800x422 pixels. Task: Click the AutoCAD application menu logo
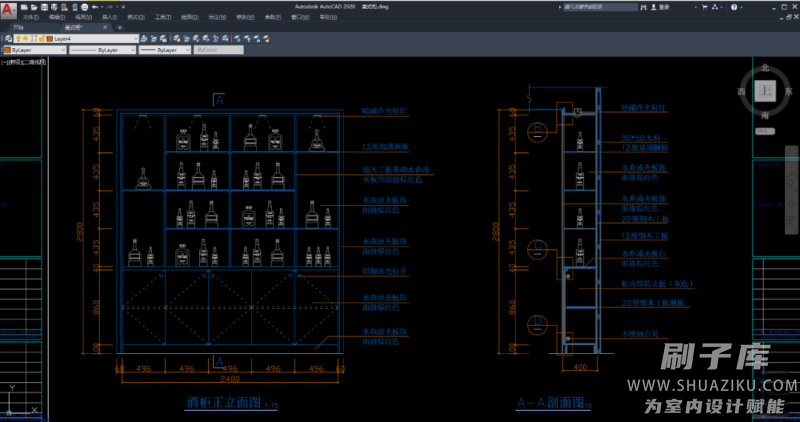pyautogui.click(x=9, y=10)
